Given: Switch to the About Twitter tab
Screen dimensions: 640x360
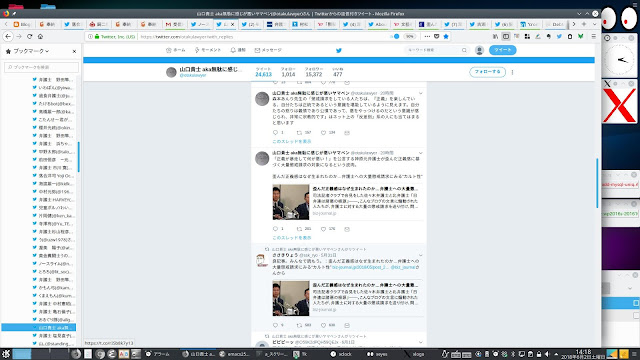Looking at the screenshot, I should coord(378,24).
